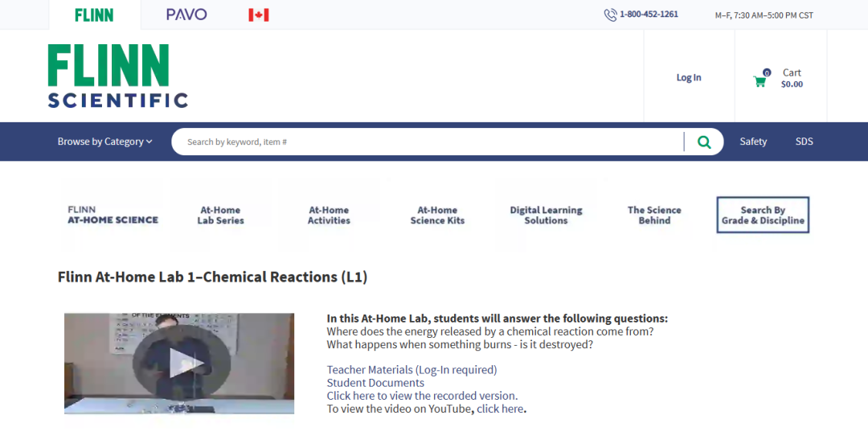Open the At-Home Science Kits menu item
This screenshot has width=868, height=436.
437,215
